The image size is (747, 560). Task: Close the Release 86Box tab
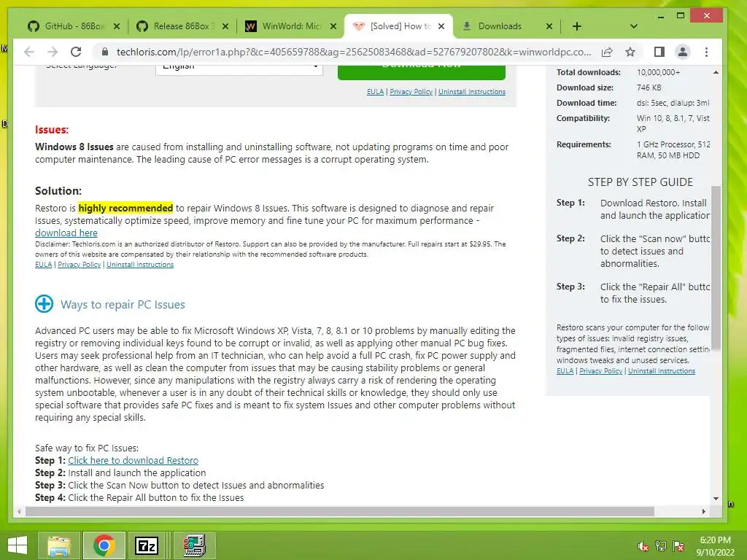(225, 27)
